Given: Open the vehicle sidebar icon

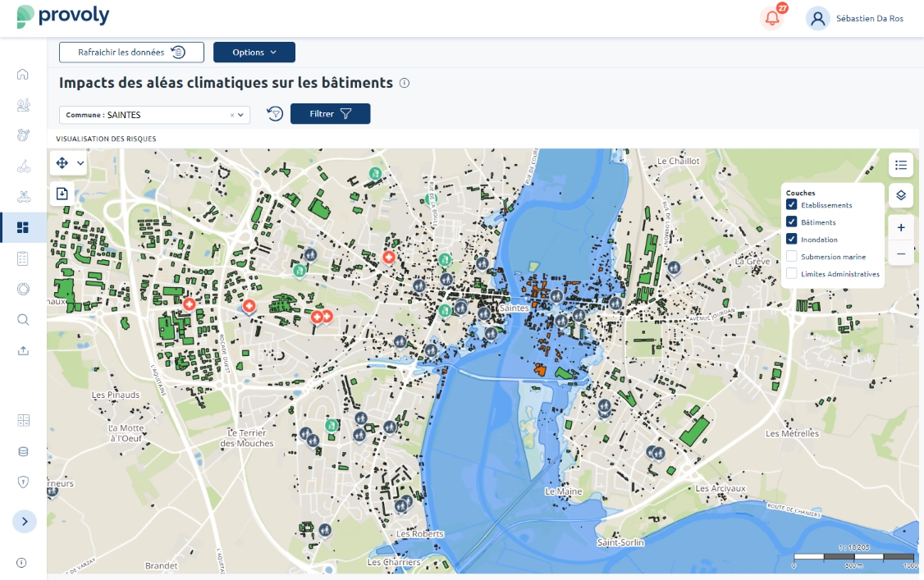Looking at the screenshot, I should coord(23,197).
